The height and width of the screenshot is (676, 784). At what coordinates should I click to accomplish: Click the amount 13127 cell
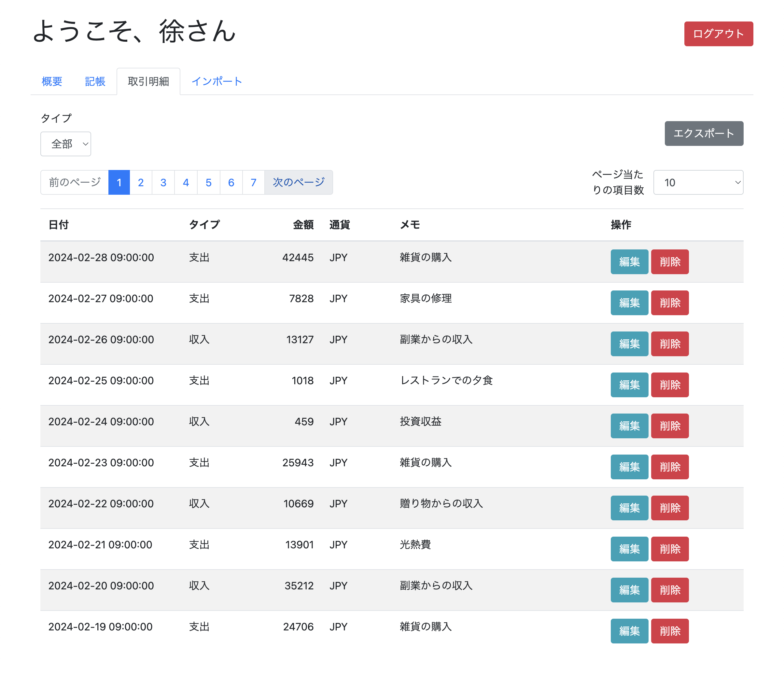click(300, 340)
